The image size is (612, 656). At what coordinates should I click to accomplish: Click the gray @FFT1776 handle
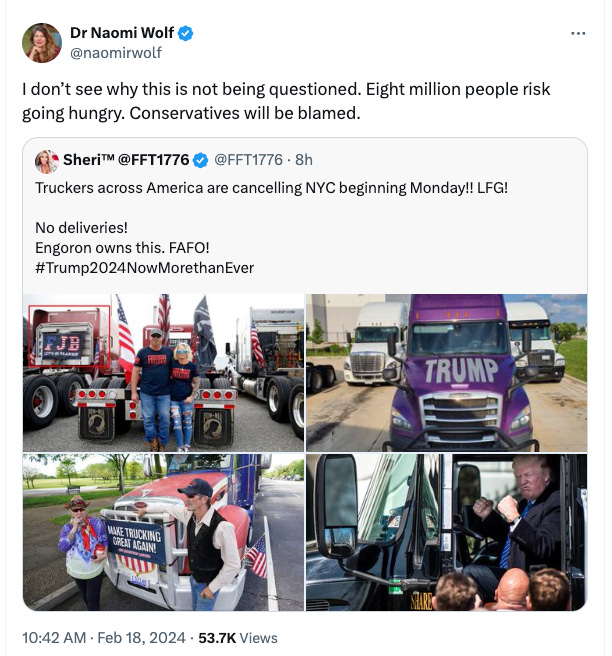248,160
